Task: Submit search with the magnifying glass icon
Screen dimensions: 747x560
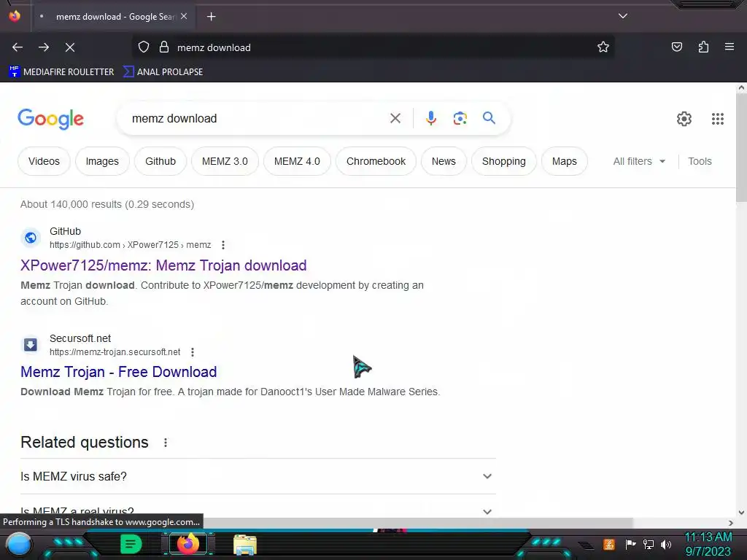Action: 489,118
